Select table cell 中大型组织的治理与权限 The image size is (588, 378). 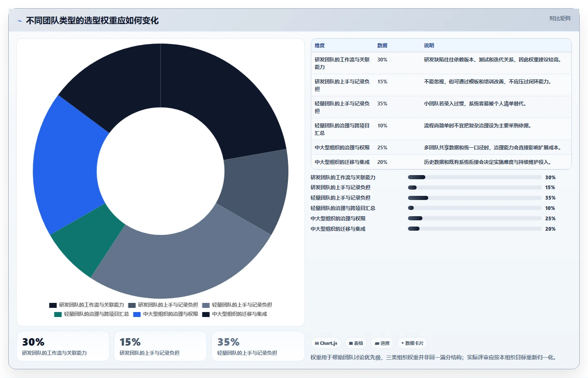342,147
